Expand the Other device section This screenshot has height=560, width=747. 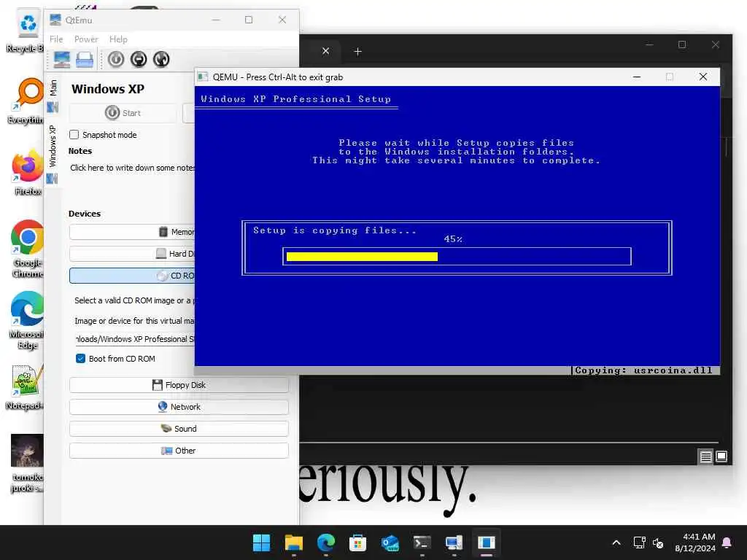179,451
